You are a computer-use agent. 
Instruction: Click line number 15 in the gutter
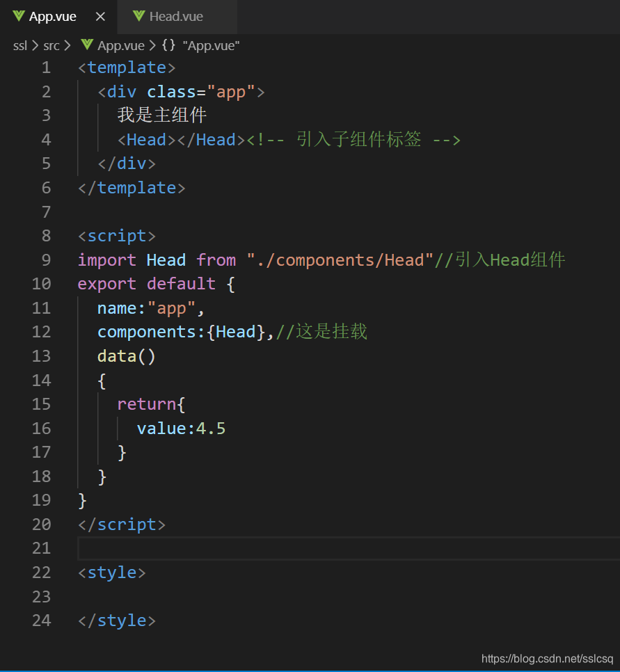pyautogui.click(x=41, y=403)
